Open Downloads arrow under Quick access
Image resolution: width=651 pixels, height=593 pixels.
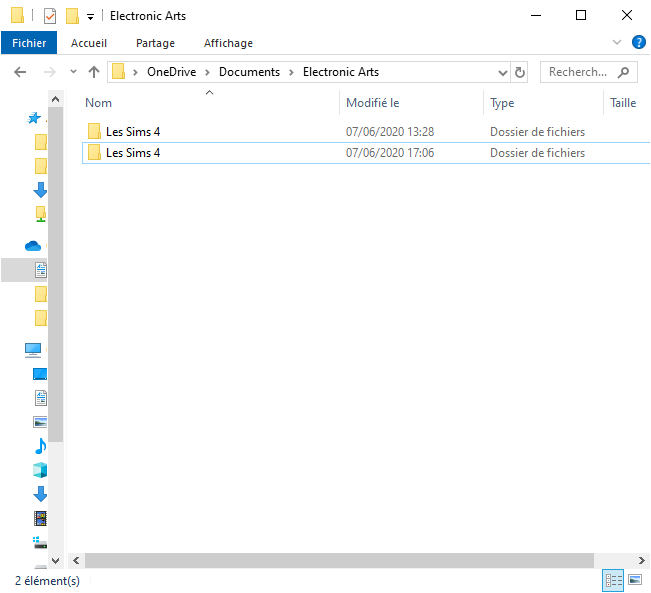coord(40,190)
